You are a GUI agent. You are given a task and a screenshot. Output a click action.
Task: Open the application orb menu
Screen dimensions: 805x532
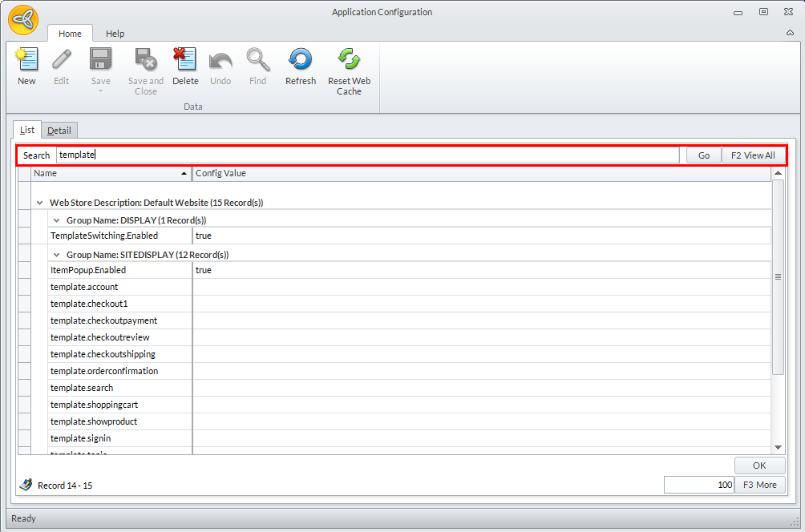(23, 20)
